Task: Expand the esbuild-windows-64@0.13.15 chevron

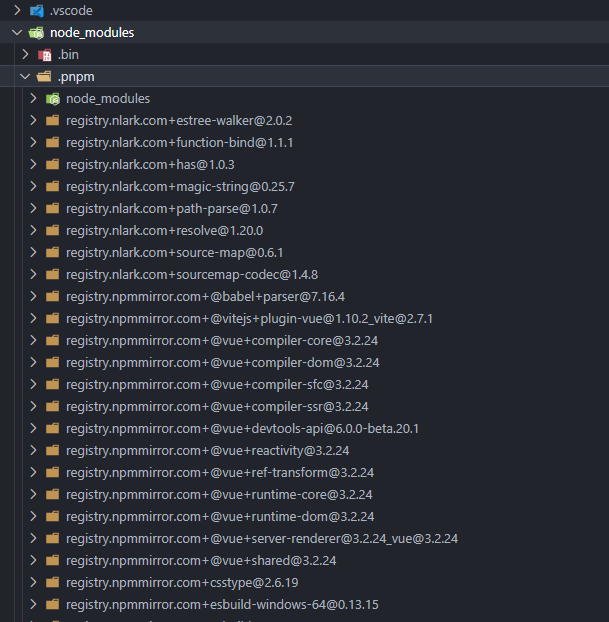Action: click(34, 605)
